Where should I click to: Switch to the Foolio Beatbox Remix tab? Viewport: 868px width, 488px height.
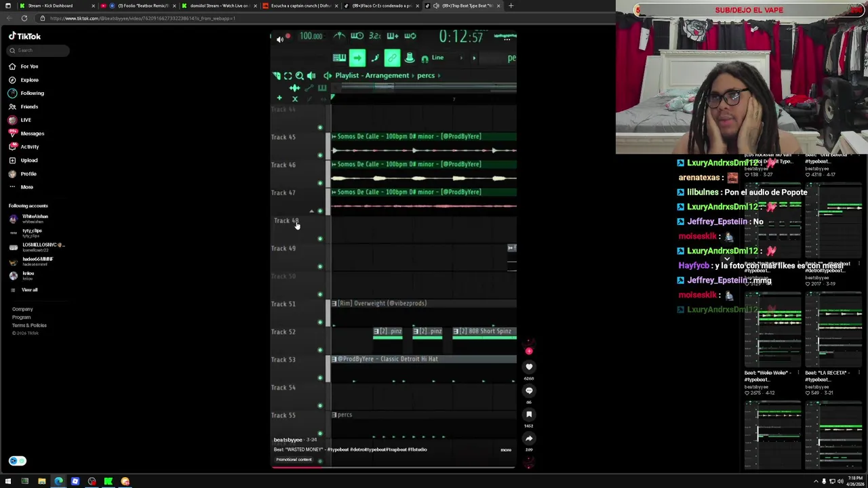[139, 5]
